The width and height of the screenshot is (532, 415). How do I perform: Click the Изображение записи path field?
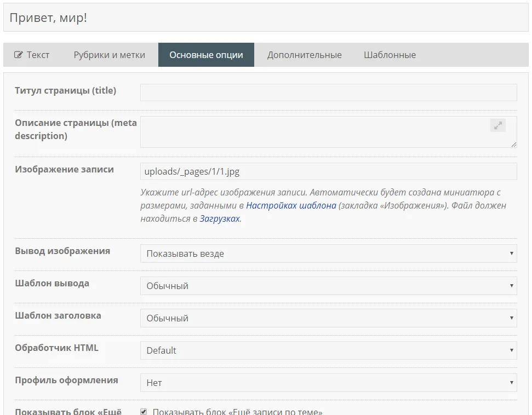pyautogui.click(x=328, y=171)
